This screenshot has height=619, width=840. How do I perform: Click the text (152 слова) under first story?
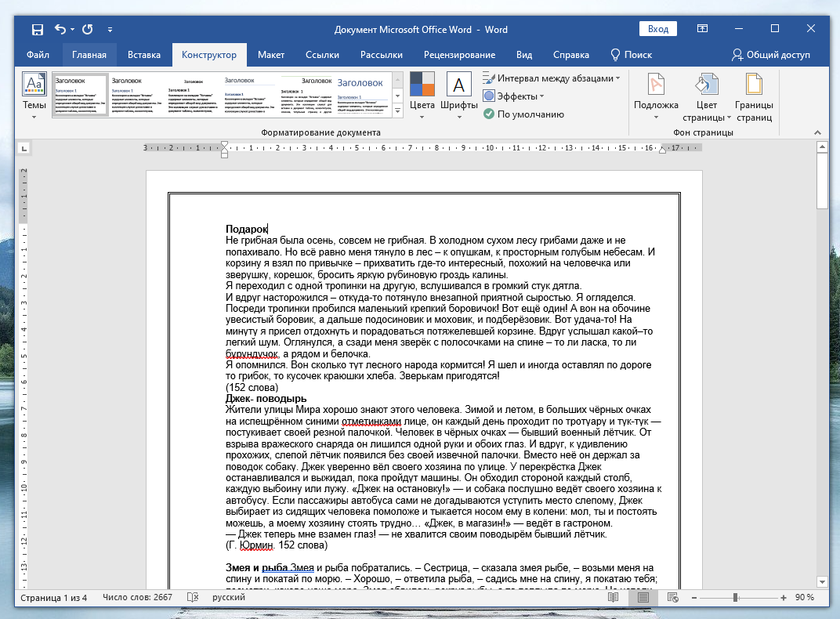[252, 387]
